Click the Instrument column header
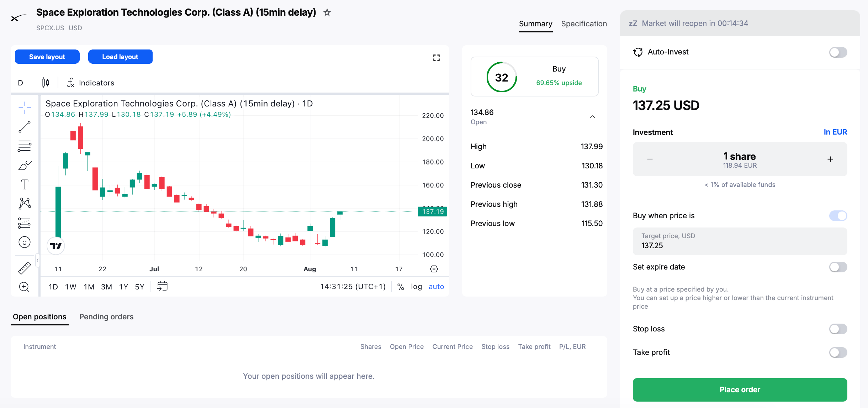The image size is (868, 408). (x=39, y=347)
